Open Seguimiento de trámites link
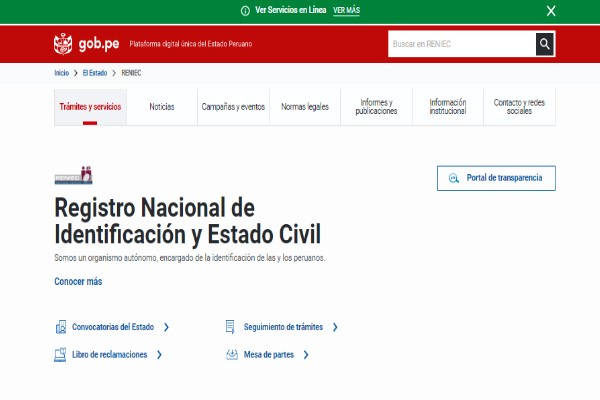Viewport: 600px width, 400px height. tap(283, 327)
